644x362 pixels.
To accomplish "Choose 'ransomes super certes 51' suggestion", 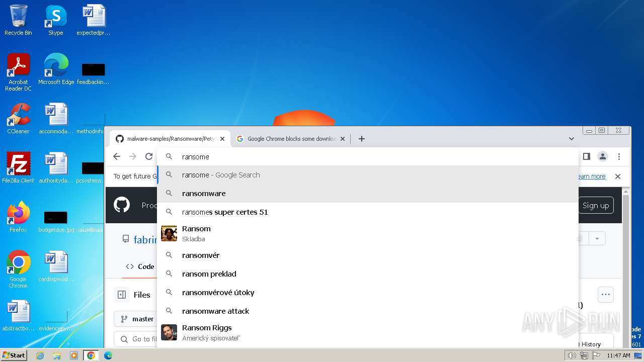I will click(x=368, y=212).
